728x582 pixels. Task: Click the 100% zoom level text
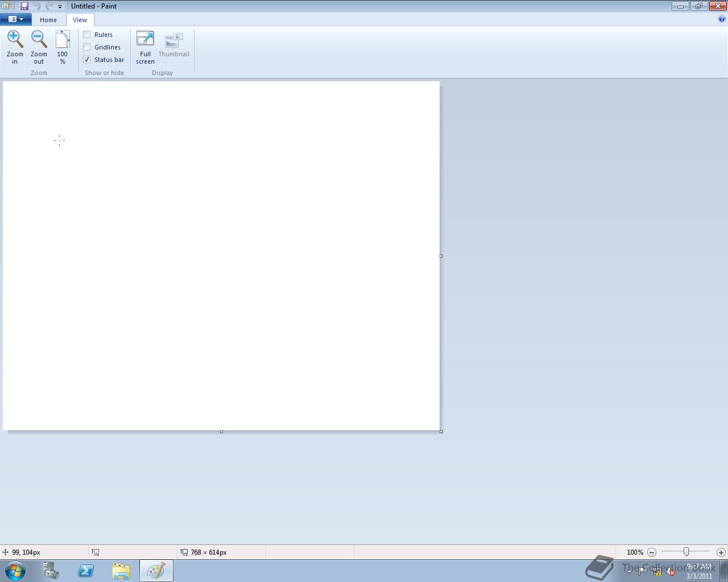635,552
